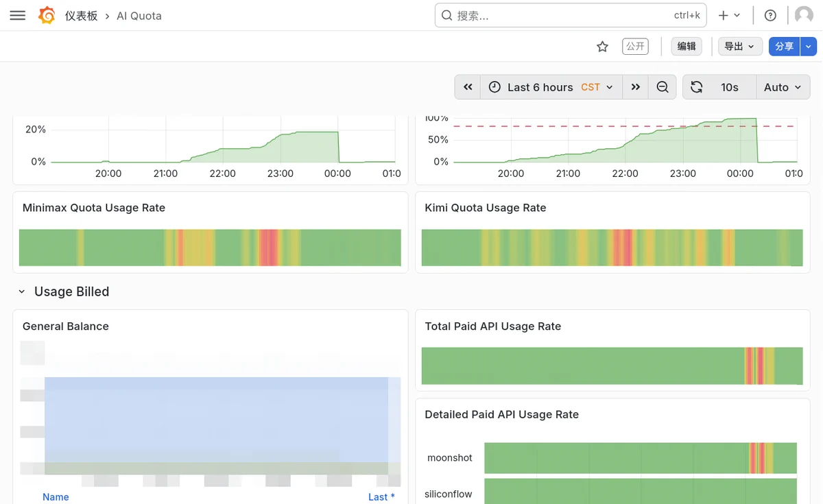Open the user profile avatar
The height and width of the screenshot is (504, 823).
click(804, 15)
